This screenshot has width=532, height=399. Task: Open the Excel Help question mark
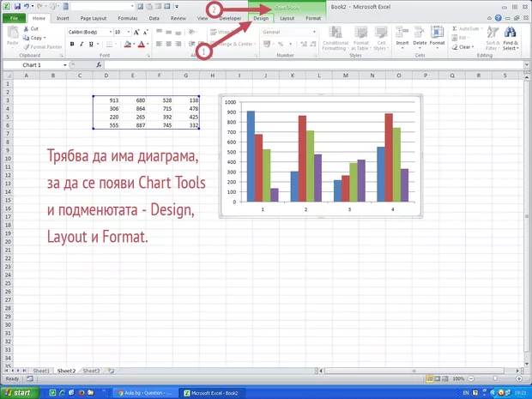(x=498, y=18)
